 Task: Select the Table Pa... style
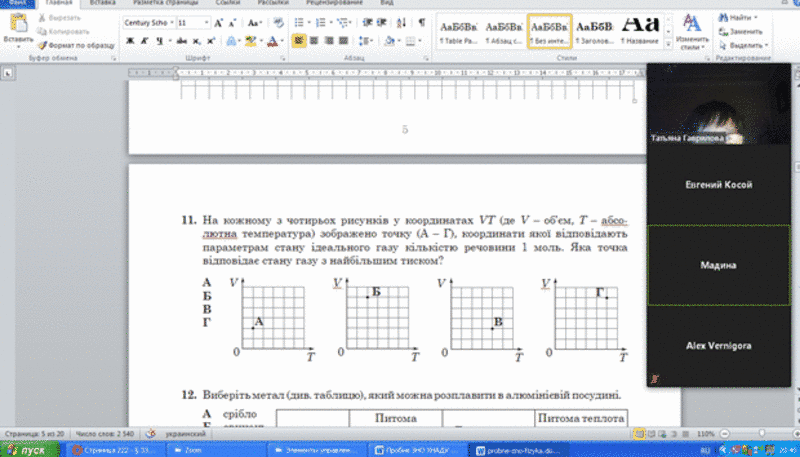[x=459, y=32]
